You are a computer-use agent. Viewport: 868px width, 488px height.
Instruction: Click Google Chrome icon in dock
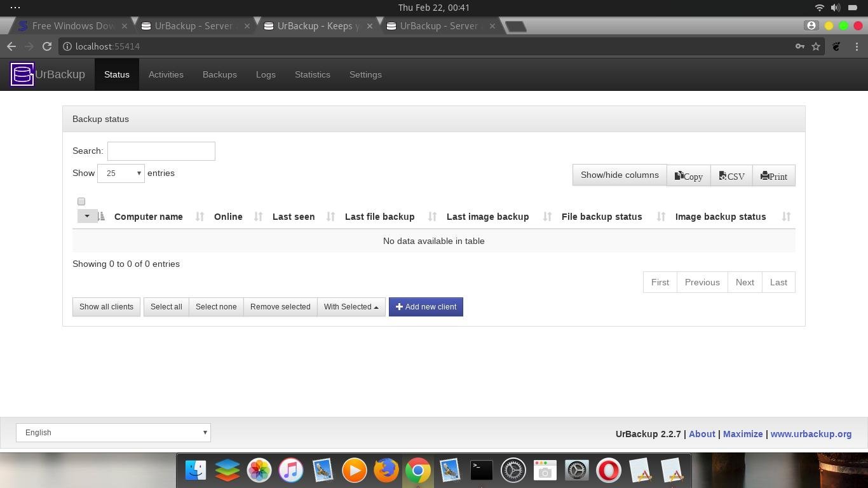pos(418,470)
